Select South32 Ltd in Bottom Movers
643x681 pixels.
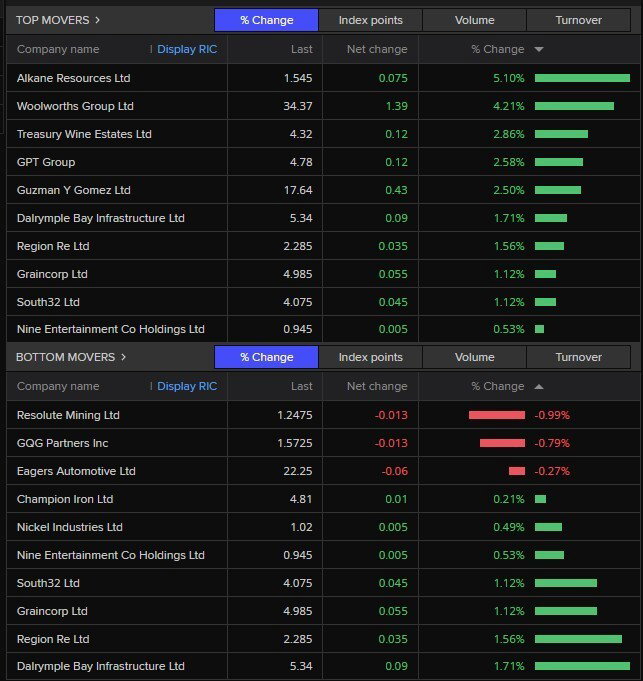pyautogui.click(x=48, y=583)
